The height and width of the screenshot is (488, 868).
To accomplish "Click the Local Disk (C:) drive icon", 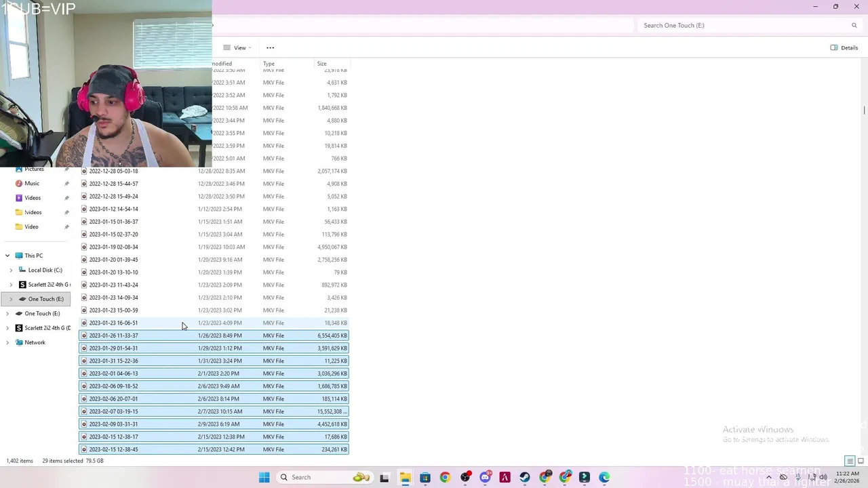I will (22, 270).
